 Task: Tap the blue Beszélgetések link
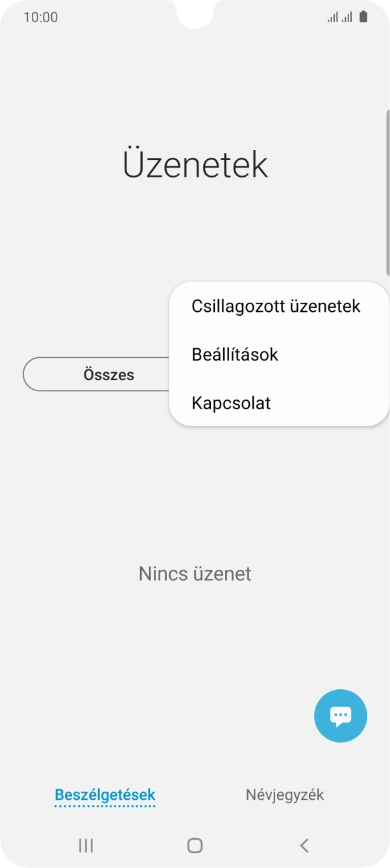coord(105,794)
